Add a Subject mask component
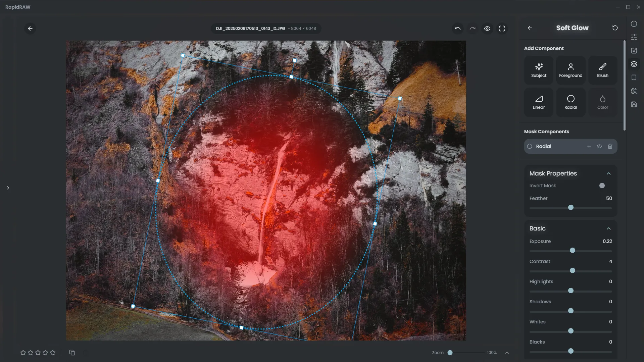This screenshot has width=644, height=362. click(538, 70)
